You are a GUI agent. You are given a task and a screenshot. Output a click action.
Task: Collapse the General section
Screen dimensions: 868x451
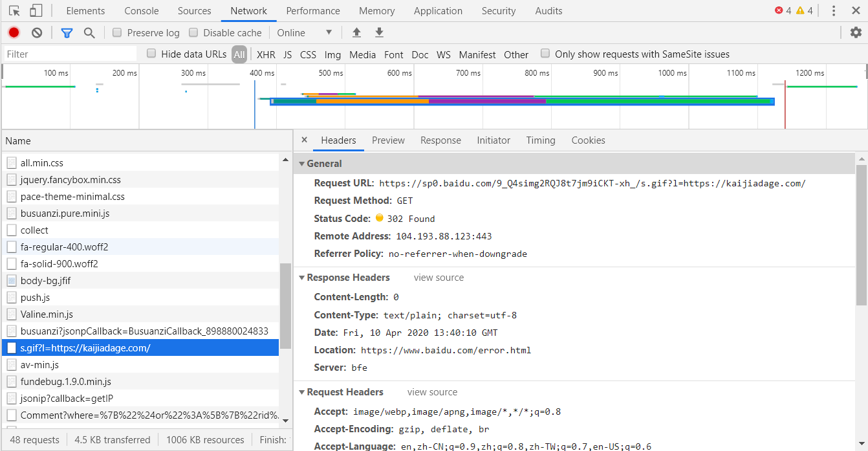302,164
